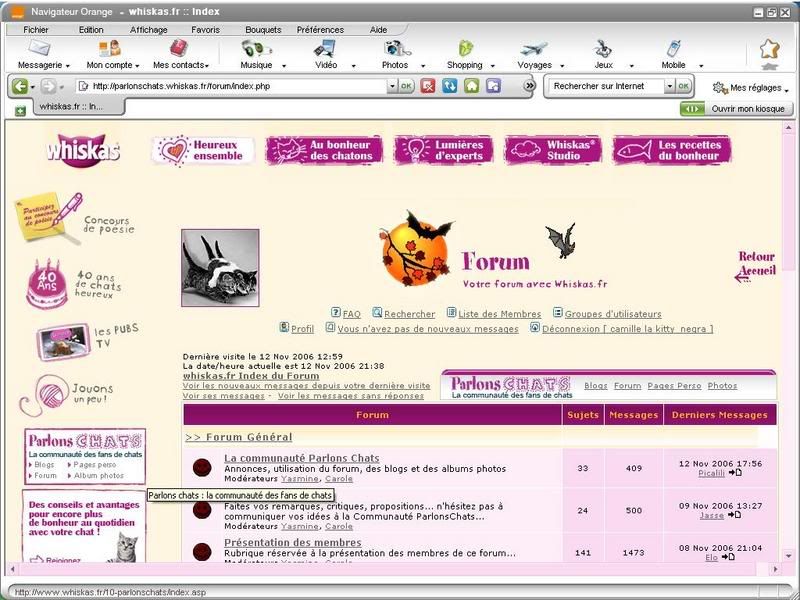Click the Jouons un peu yarn ball

pos(44,395)
